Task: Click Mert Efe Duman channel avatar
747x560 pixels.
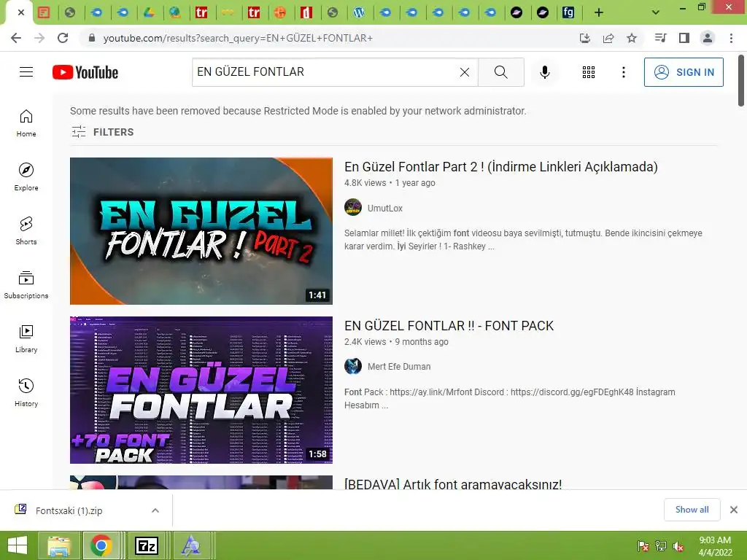Action: pos(353,366)
